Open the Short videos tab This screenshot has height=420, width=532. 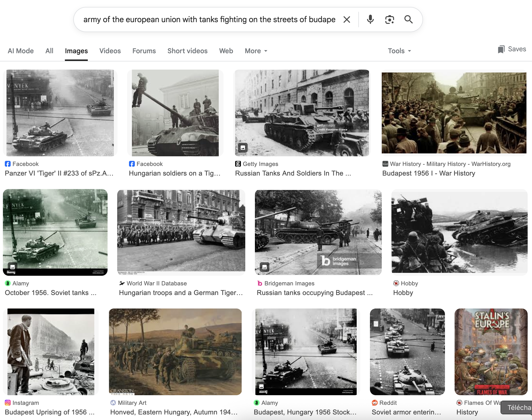187,51
